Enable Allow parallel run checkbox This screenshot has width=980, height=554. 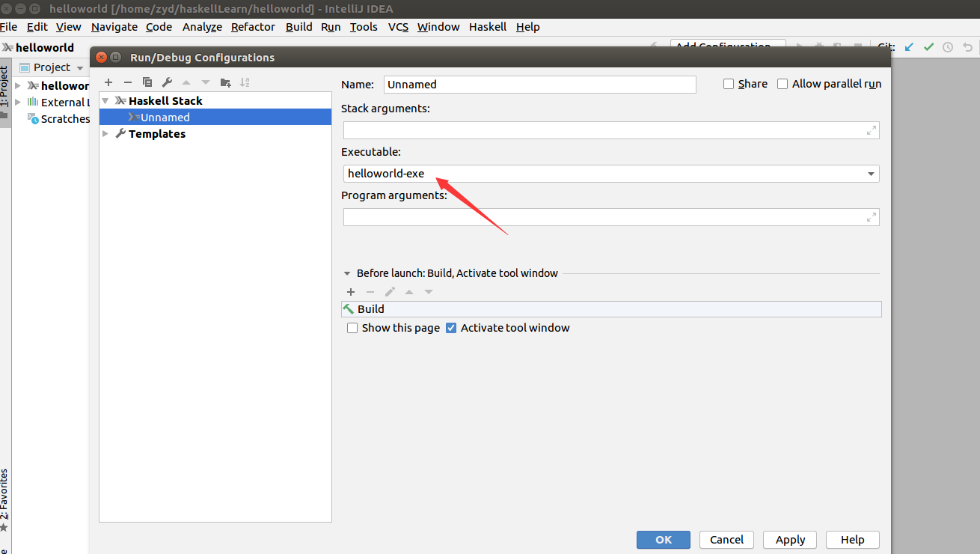[x=783, y=84]
